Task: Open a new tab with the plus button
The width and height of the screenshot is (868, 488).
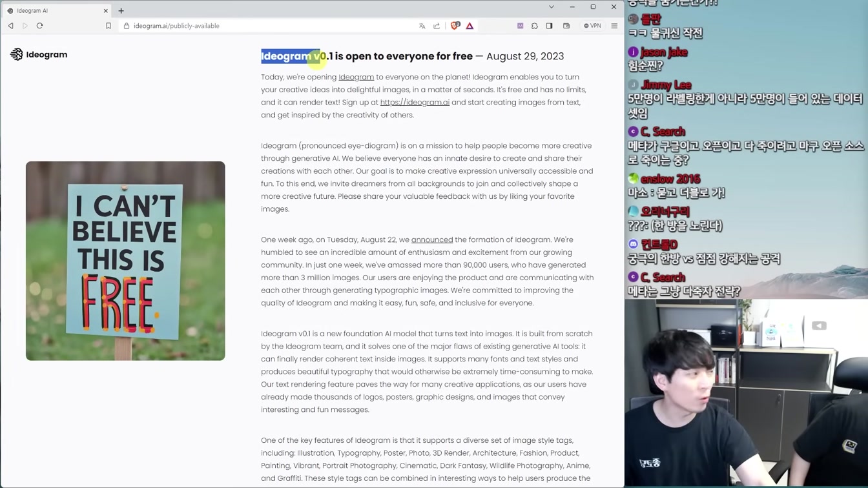Action: (121, 10)
